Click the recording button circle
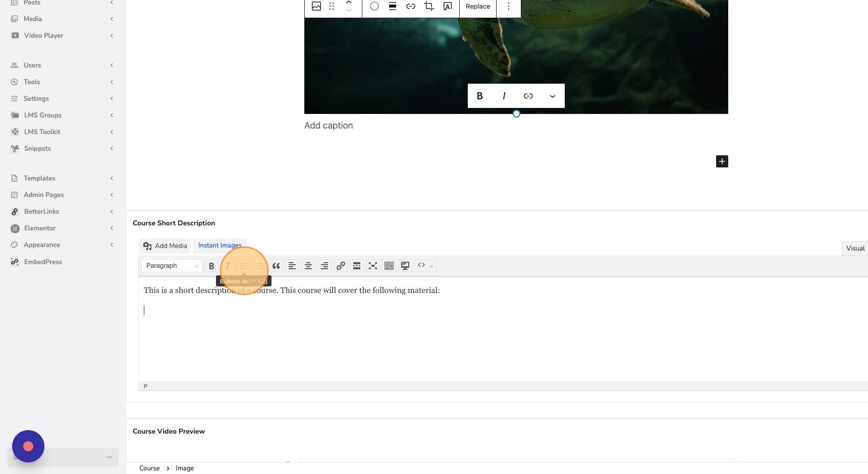The width and height of the screenshot is (868, 474). coord(28,446)
